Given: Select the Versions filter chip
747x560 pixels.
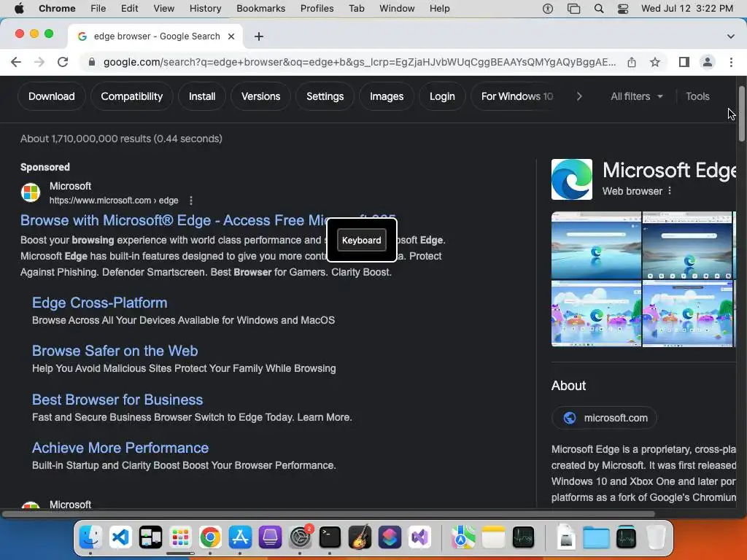Looking at the screenshot, I should (260, 96).
